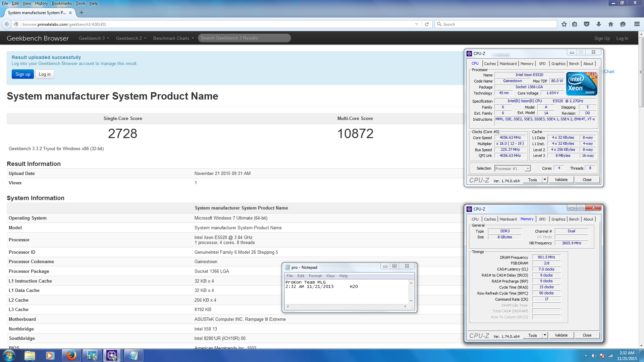Click Log In link in Geekbench navbar

pos(622,38)
